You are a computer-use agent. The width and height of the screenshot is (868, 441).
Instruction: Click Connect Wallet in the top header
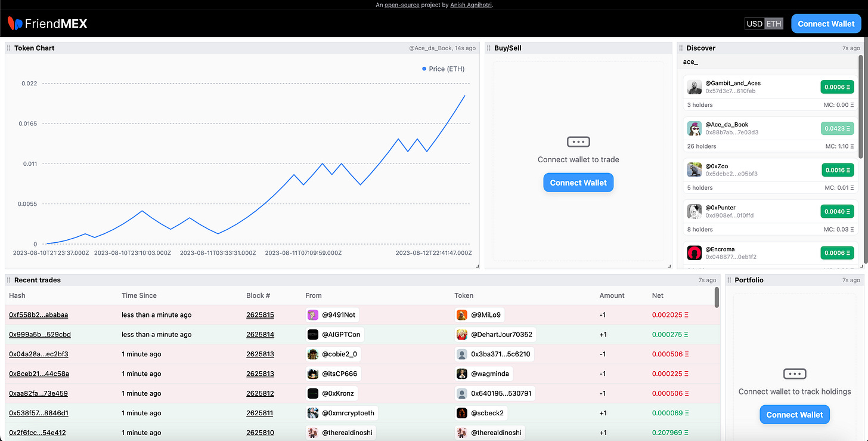click(826, 24)
